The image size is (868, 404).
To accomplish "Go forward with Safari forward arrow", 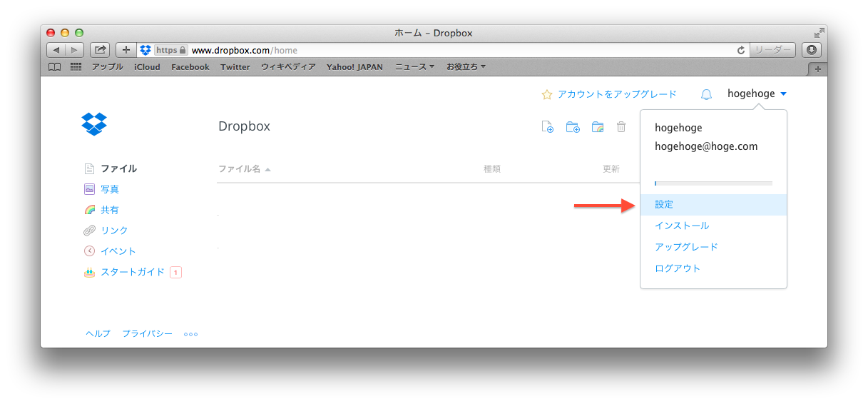I will [x=75, y=50].
